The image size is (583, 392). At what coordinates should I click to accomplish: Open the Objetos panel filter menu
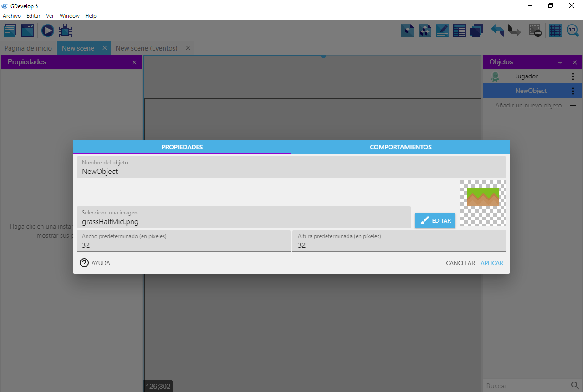click(560, 62)
